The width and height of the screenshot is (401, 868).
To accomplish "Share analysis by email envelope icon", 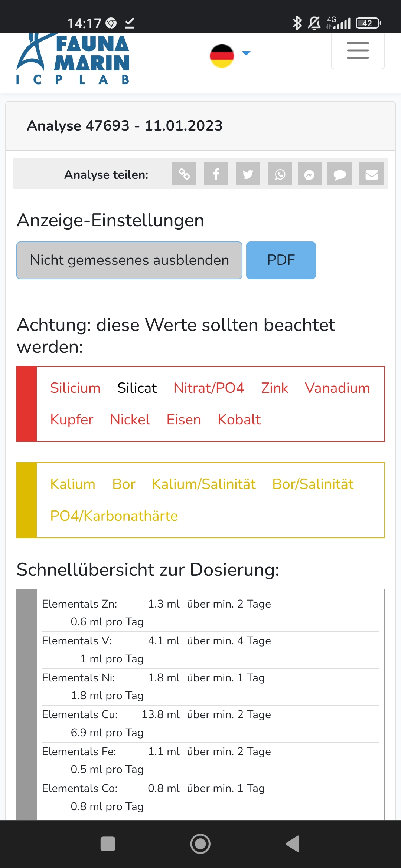I will (x=371, y=174).
